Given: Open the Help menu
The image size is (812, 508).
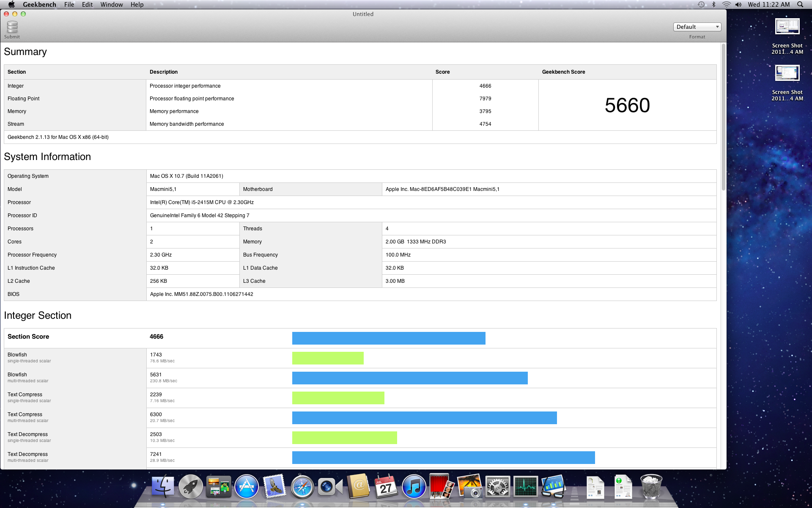Looking at the screenshot, I should (137, 4).
